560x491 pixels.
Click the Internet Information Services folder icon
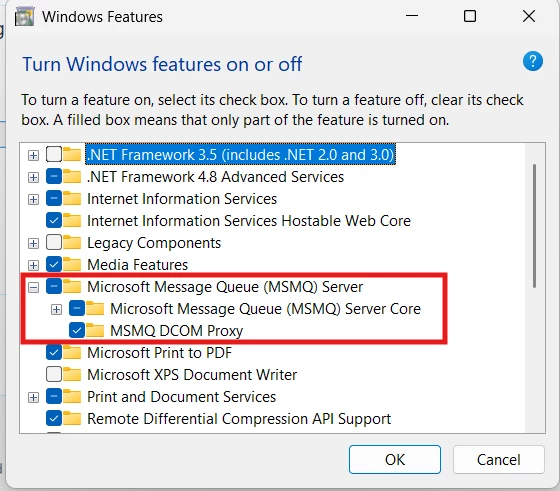click(72, 199)
